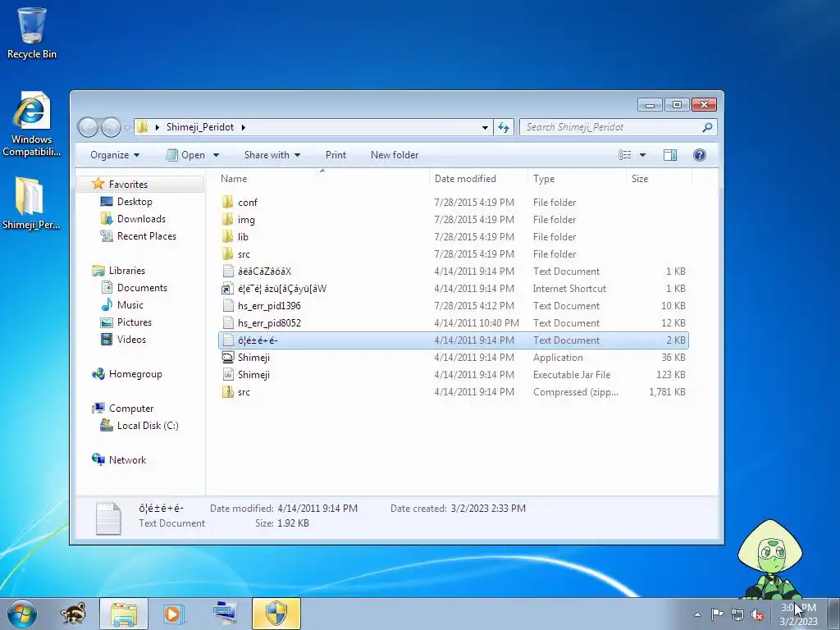Viewport: 840px width, 630px height.
Task: Select the hs_err_pid8052 text document
Action: [x=453, y=323]
